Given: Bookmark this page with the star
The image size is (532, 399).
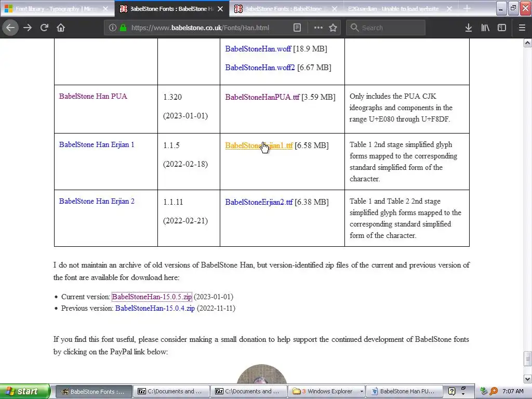Looking at the screenshot, I should (333, 28).
